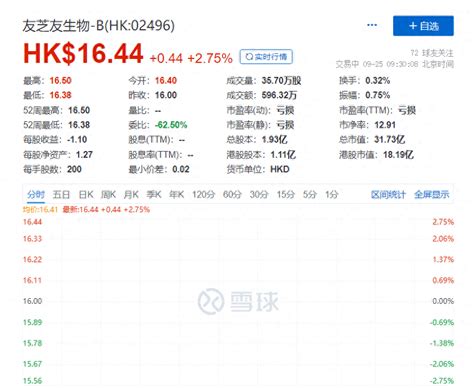Viewport: 474px width, 388px height.
Task: Open the 日K chart tab
Action: coord(86,194)
